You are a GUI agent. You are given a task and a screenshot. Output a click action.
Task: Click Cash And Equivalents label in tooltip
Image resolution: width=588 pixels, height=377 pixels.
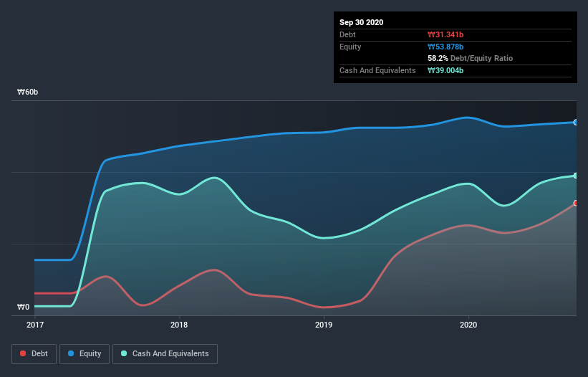(377, 70)
